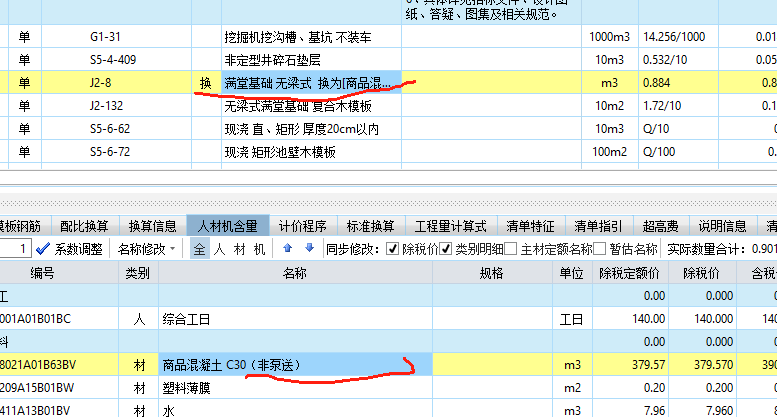The height and width of the screenshot is (417, 777).
Task: Select quota code S5-6-62 cell
Action: (x=116, y=129)
